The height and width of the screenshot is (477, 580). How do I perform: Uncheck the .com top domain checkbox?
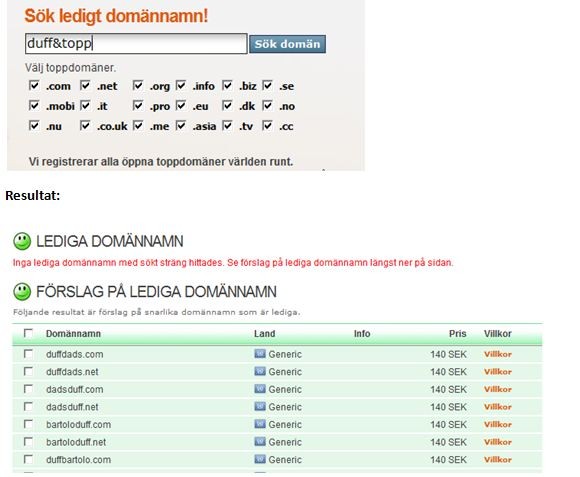[x=34, y=85]
